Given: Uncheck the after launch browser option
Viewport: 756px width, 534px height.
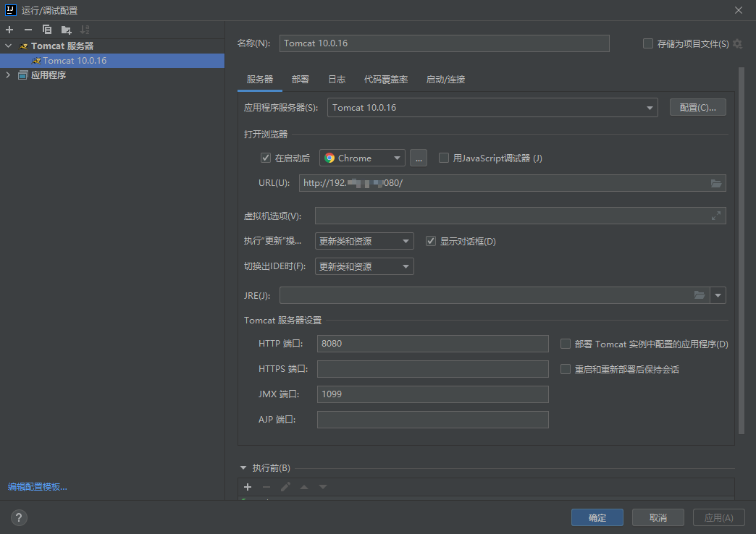Looking at the screenshot, I should (x=266, y=158).
